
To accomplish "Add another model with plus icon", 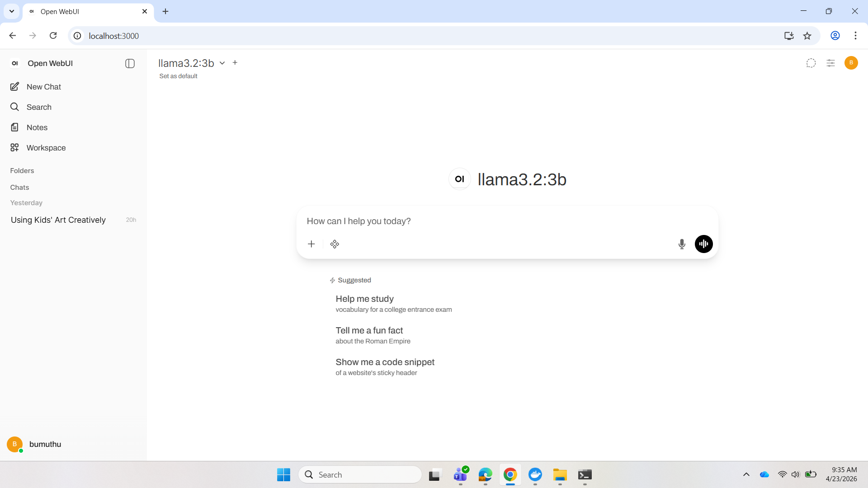I will (x=235, y=62).
